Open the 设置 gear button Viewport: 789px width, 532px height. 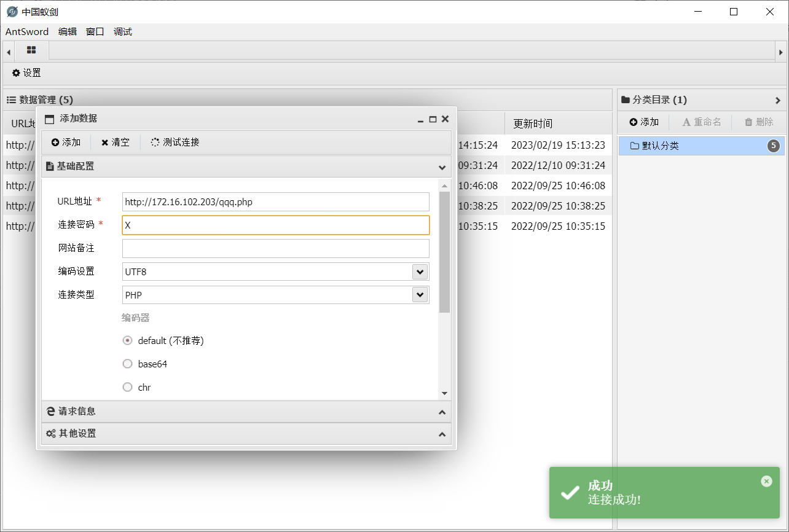click(x=26, y=73)
